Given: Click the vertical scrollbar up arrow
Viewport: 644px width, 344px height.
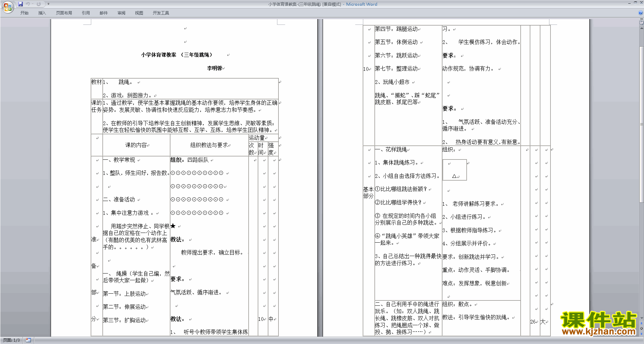Looking at the screenshot, I should pos(642,28).
